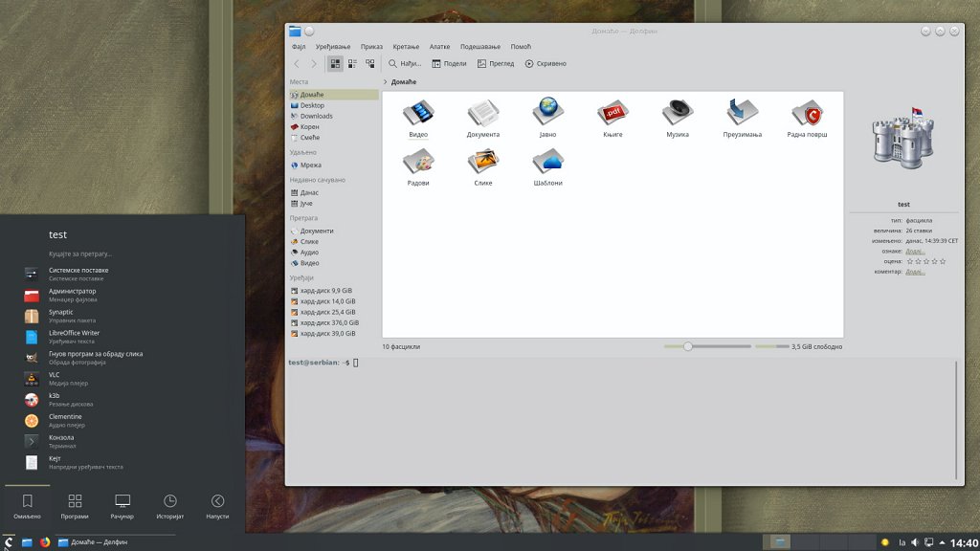Expand hidden system tray icons arrow

943,542
